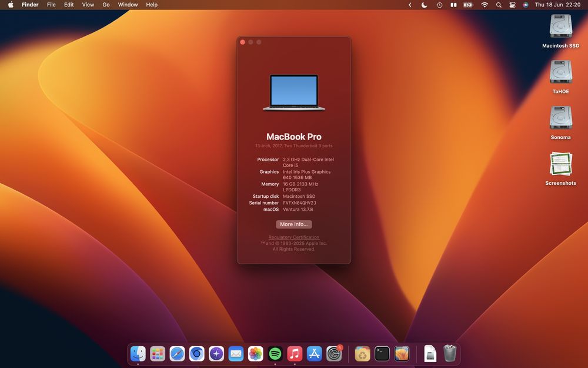Viewport: 588px width, 368px height.
Task: Open Control Center in menu bar
Action: [x=512, y=5]
